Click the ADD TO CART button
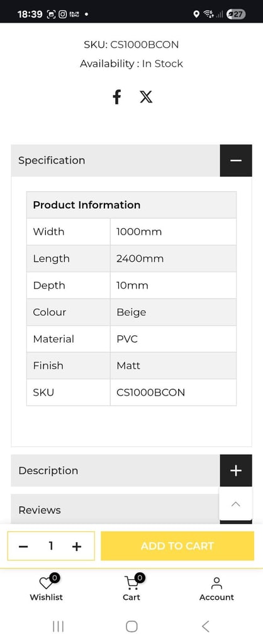 click(x=177, y=546)
